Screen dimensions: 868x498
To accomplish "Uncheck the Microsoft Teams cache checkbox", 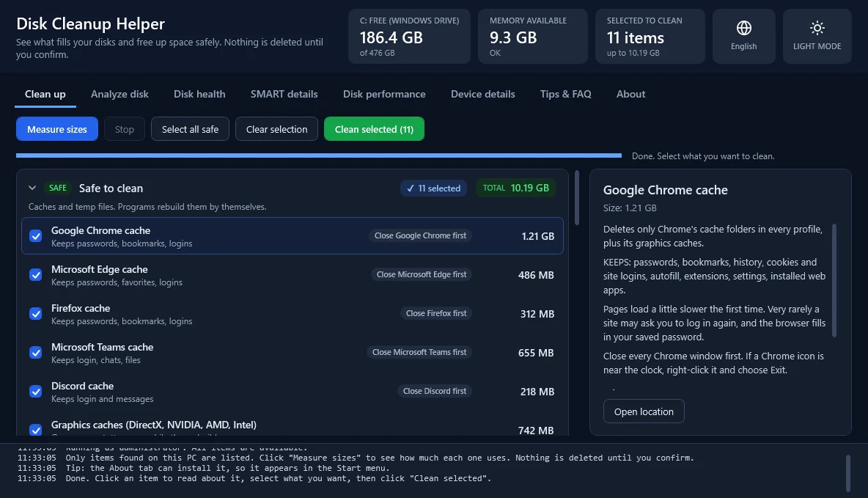I will 35,352.
